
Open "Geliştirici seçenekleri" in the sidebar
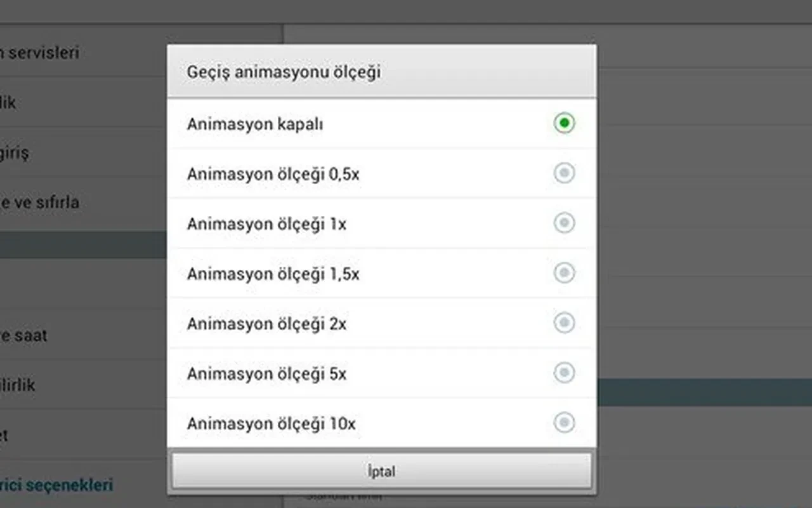point(57,485)
